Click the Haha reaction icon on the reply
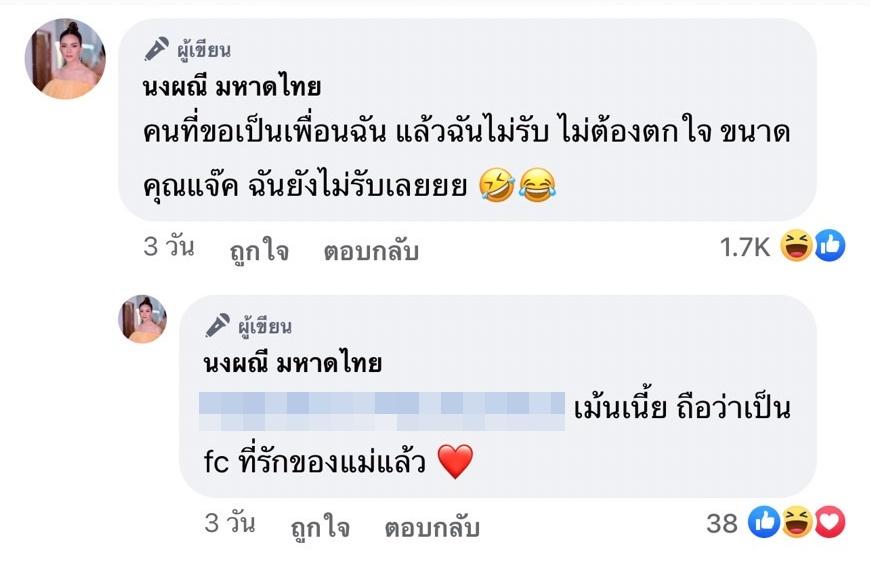 tap(797, 521)
